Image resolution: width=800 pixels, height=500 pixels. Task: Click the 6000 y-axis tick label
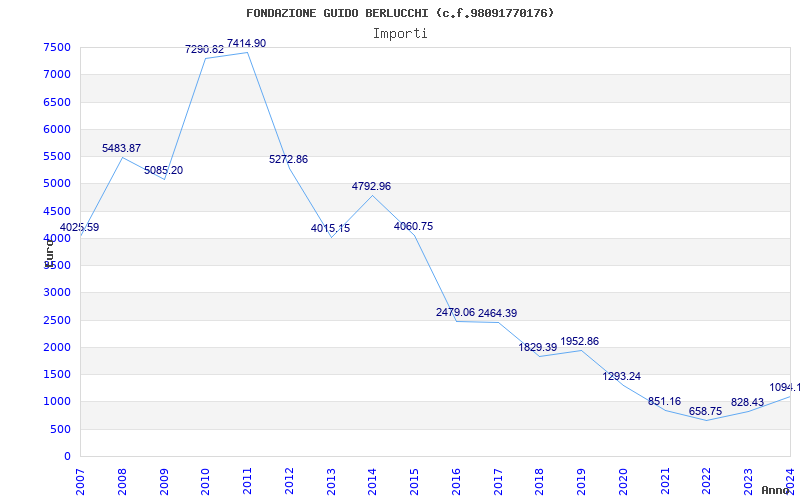pos(57,129)
